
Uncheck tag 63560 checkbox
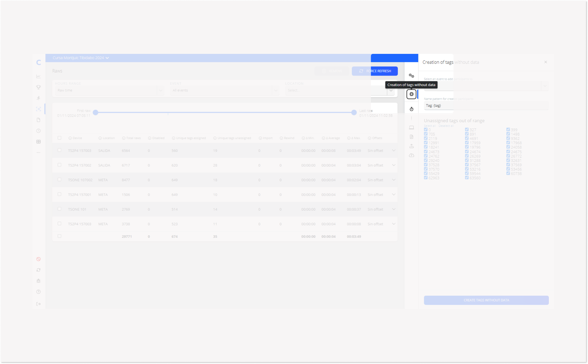[467, 178]
